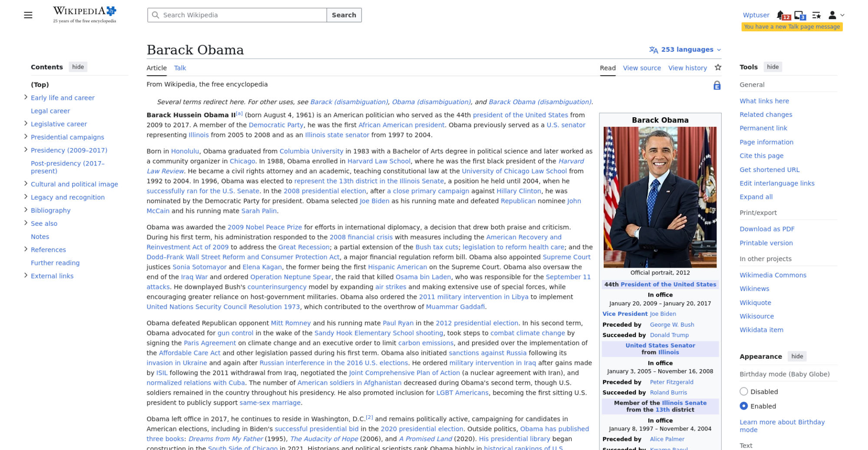Open the alerts bell notifications

tap(781, 15)
